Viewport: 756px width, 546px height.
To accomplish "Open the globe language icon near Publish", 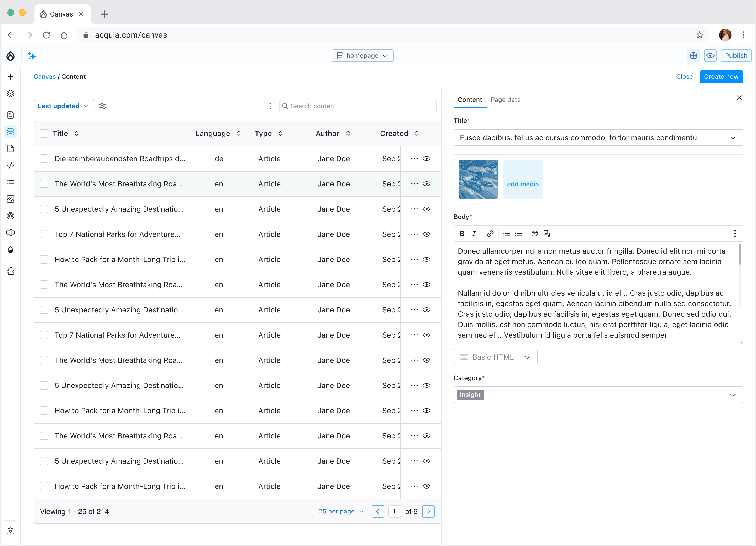I will (693, 56).
